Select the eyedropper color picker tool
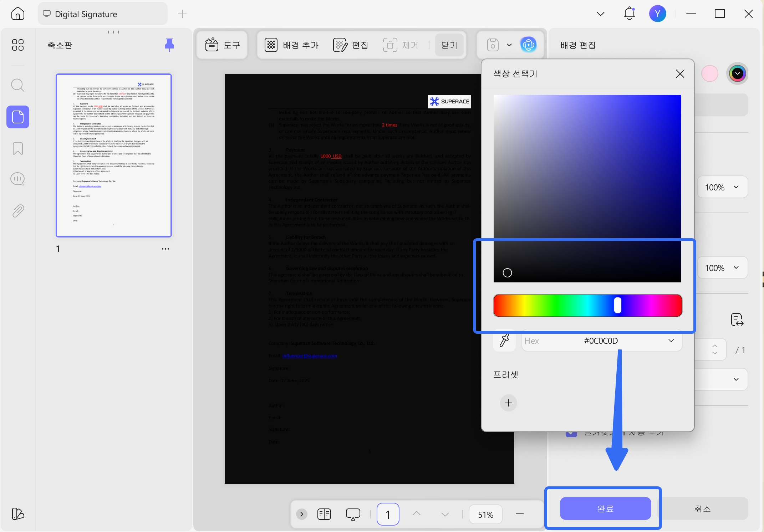 (x=504, y=341)
